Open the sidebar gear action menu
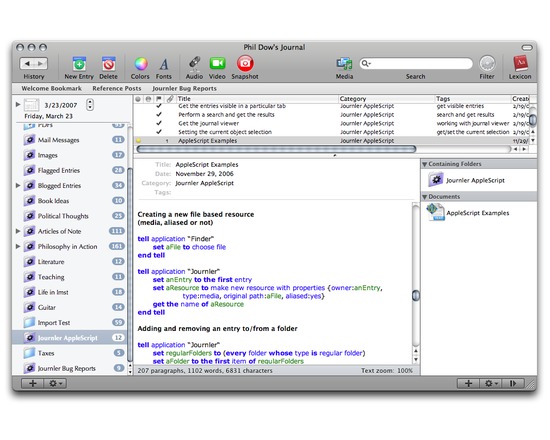The height and width of the screenshot is (440, 550). point(55,384)
